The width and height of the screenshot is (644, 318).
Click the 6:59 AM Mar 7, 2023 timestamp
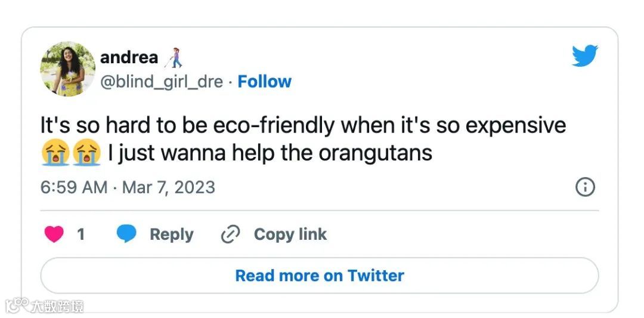(128, 187)
